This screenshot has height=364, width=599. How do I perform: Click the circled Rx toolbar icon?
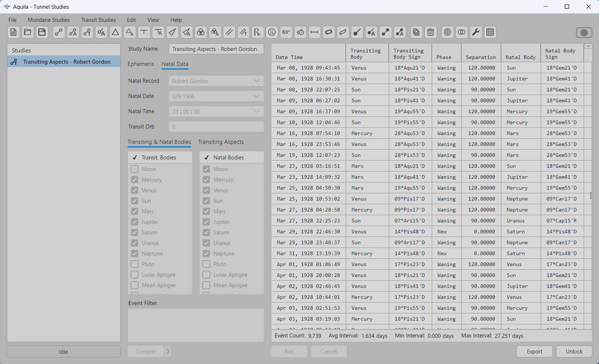pyautogui.click(x=272, y=32)
